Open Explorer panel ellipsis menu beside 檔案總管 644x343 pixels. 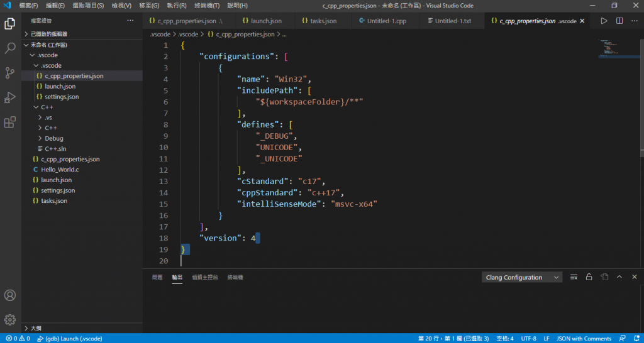[x=130, y=21]
